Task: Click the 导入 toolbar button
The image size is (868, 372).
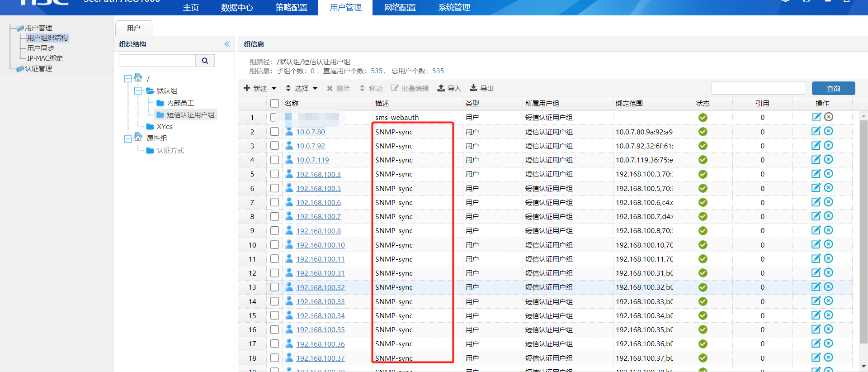Action: [x=449, y=88]
